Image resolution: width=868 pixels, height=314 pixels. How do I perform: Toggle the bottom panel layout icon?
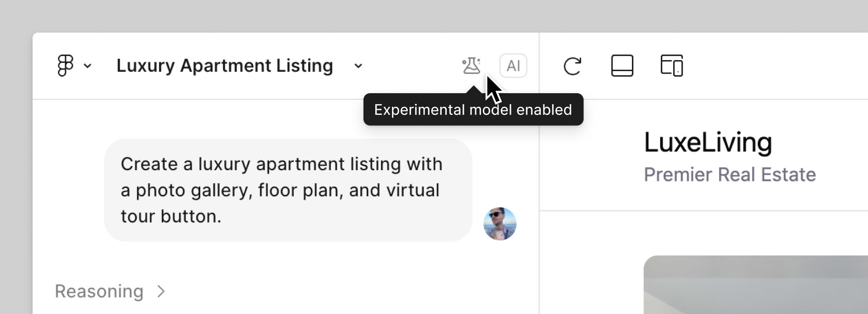pos(622,66)
